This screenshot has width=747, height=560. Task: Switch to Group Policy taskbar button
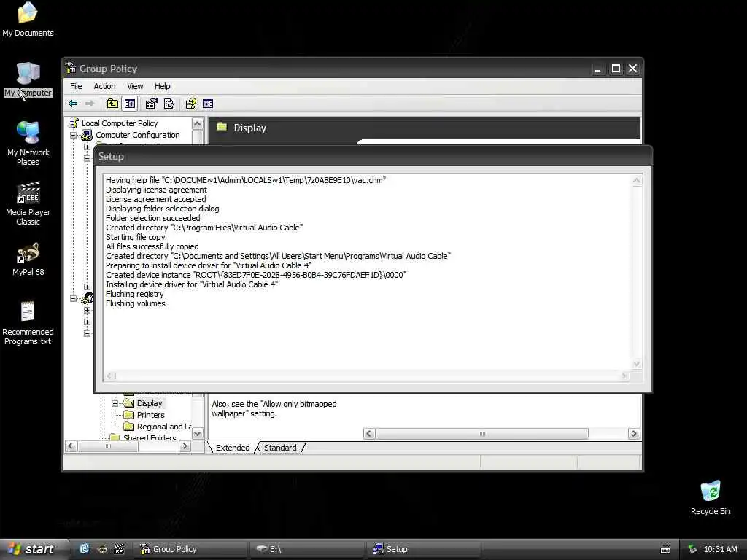click(190, 549)
